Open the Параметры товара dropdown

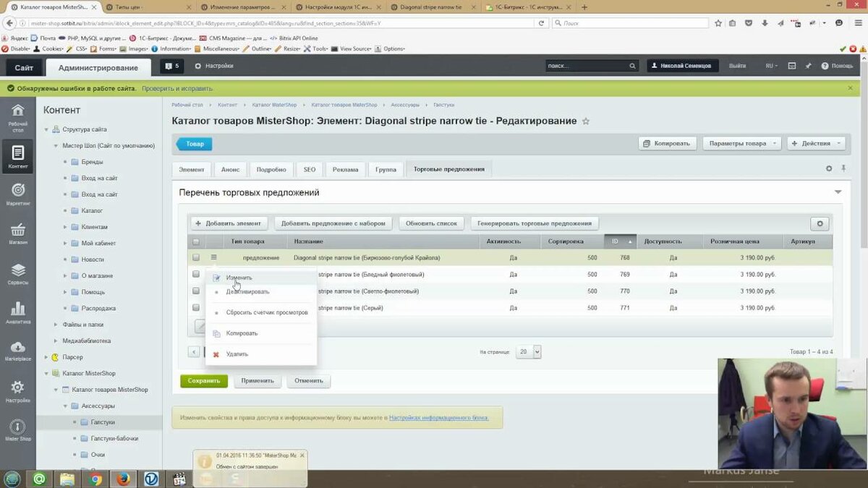pyautogui.click(x=741, y=143)
